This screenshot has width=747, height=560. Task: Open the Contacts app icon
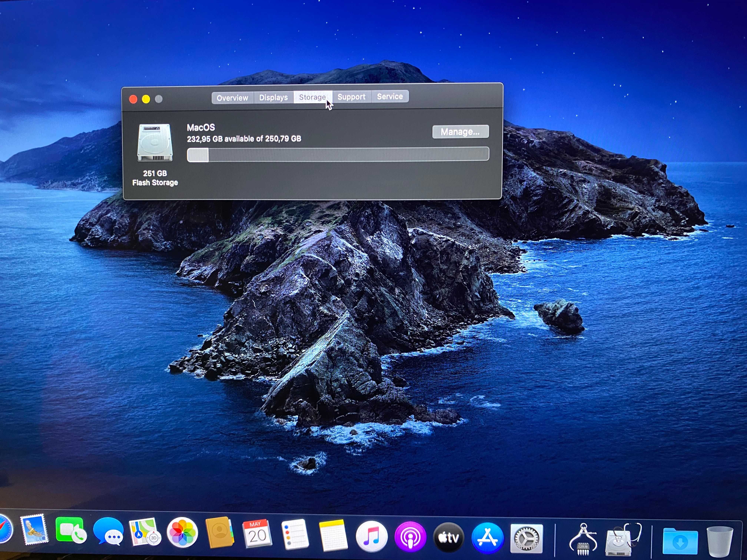(220, 533)
